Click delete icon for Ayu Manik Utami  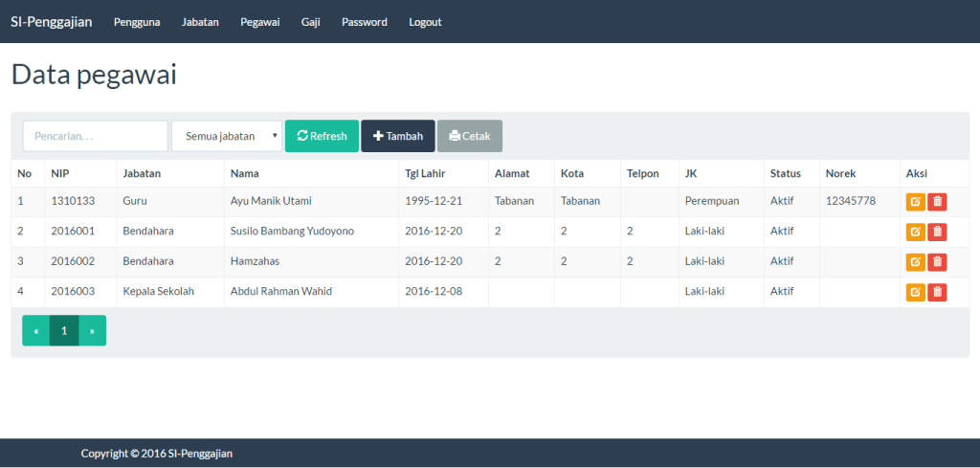(x=937, y=202)
